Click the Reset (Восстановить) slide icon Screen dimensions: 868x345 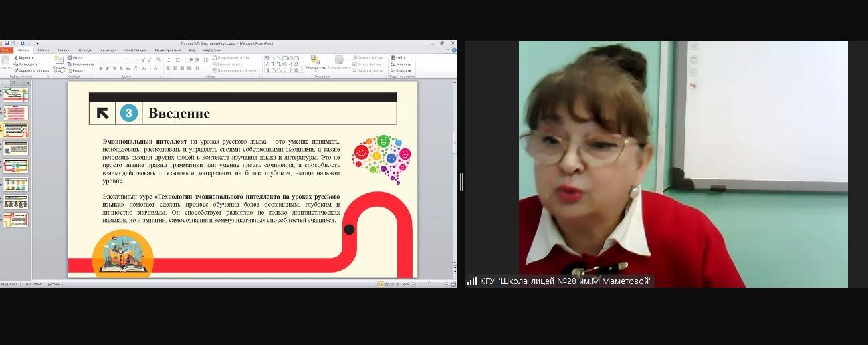click(x=70, y=64)
